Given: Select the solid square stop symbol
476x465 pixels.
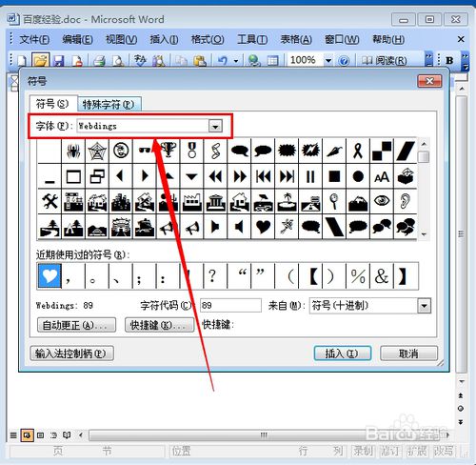Looking at the screenshot, I should coord(334,176).
